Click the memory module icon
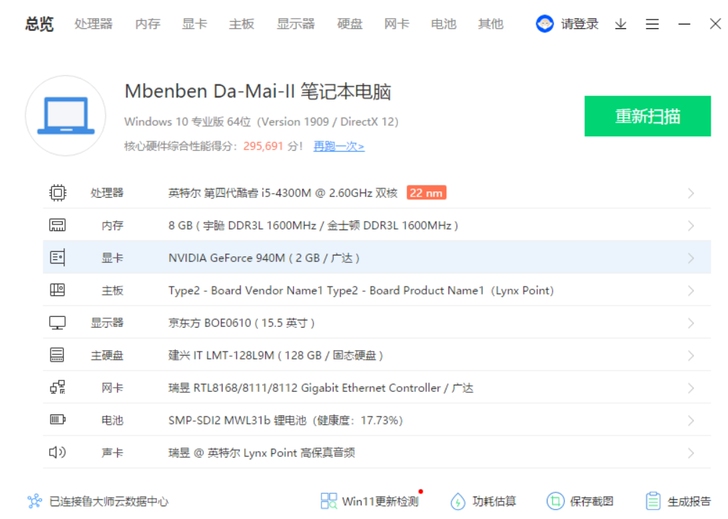The height and width of the screenshot is (519, 728). [x=58, y=225]
